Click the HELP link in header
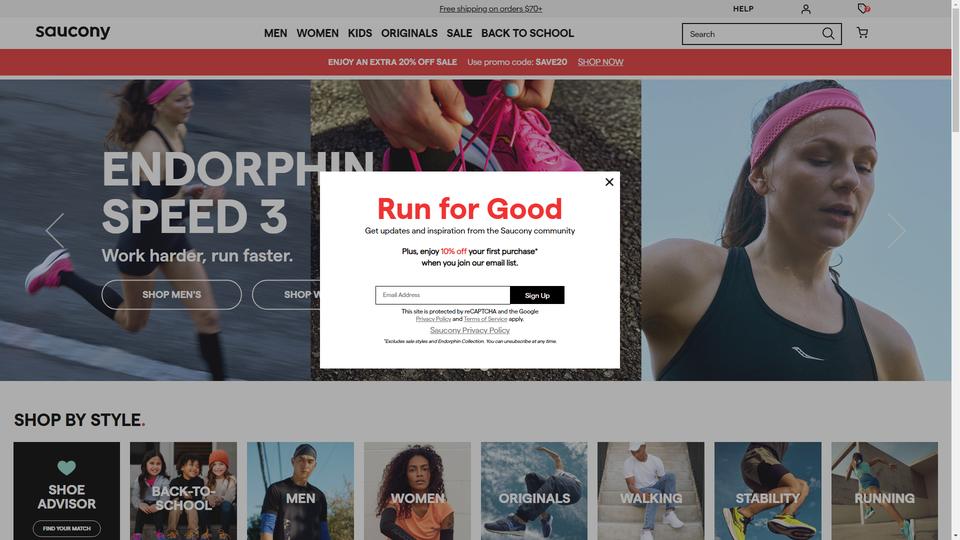This screenshot has width=960, height=540. pyautogui.click(x=743, y=9)
